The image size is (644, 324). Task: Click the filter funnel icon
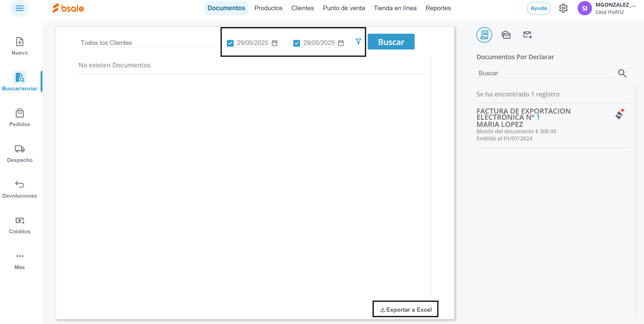click(x=358, y=42)
